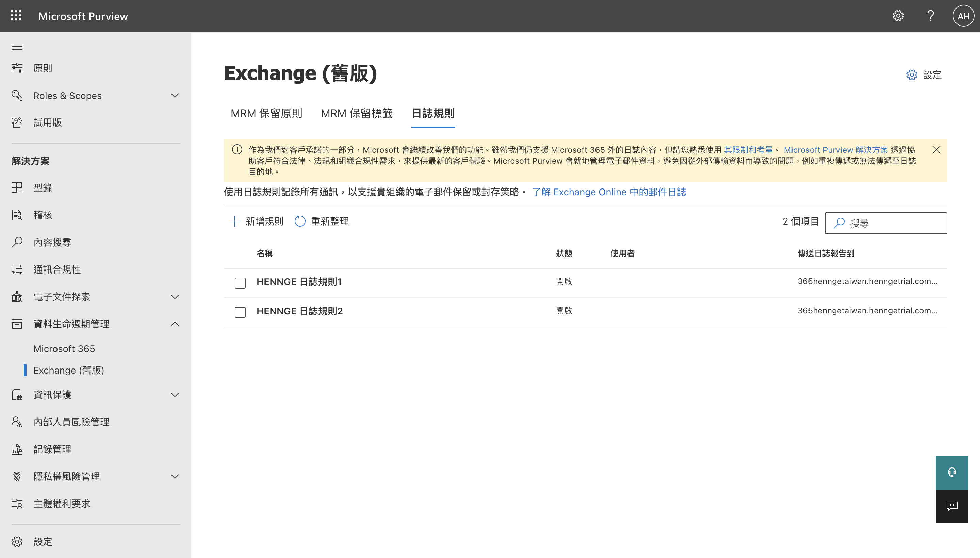Click the 搜尋 input field

click(x=886, y=223)
